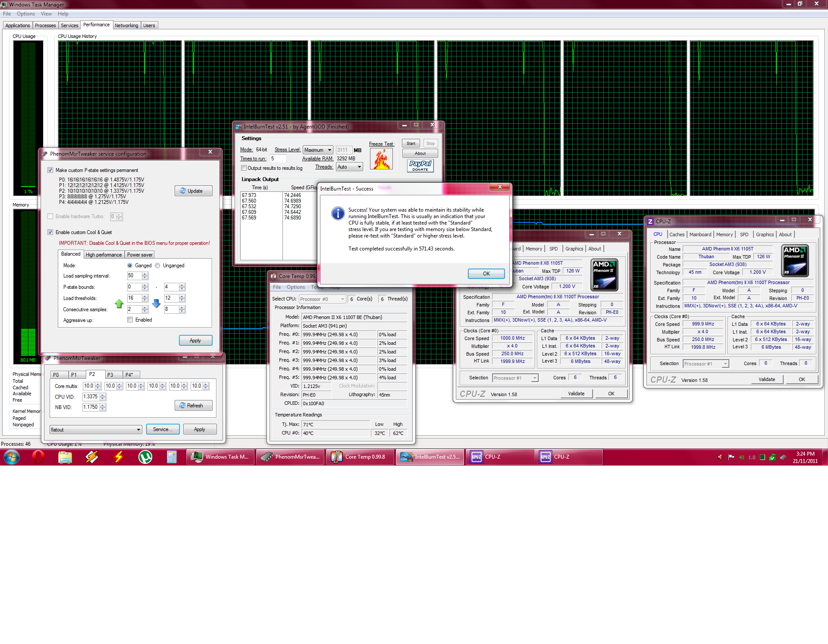This screenshot has height=644, width=828.
Task: Open Caches tab in front CPU-Z
Action: click(x=677, y=234)
